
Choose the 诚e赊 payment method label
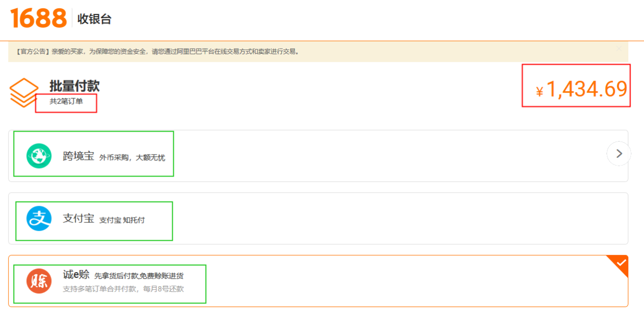(76, 275)
